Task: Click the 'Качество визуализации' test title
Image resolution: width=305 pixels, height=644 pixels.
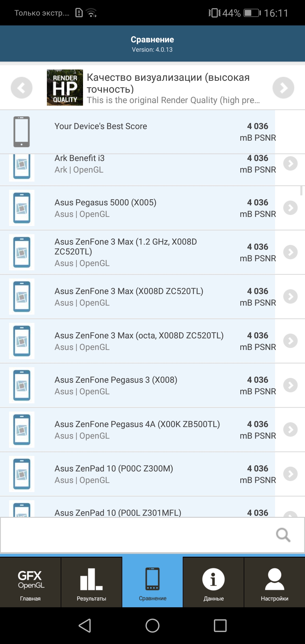Action: tap(168, 83)
